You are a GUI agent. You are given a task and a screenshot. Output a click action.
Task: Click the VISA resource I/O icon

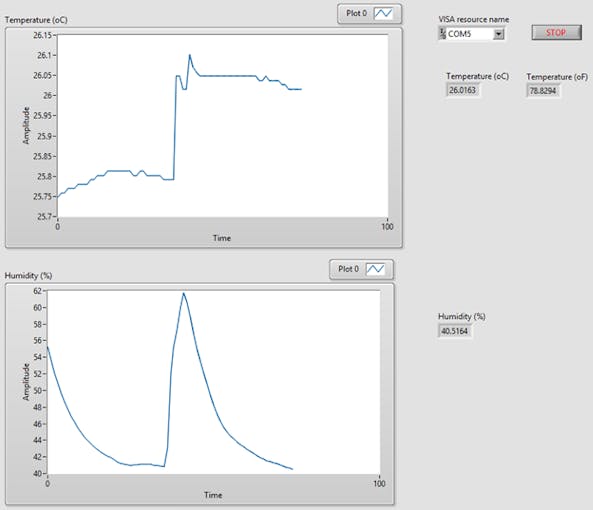tap(442, 33)
